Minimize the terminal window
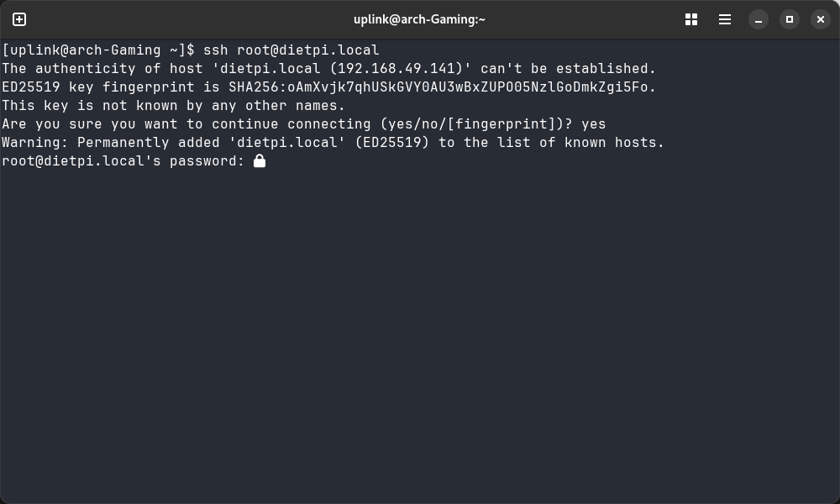Viewport: 840px width, 504px height. 759,19
